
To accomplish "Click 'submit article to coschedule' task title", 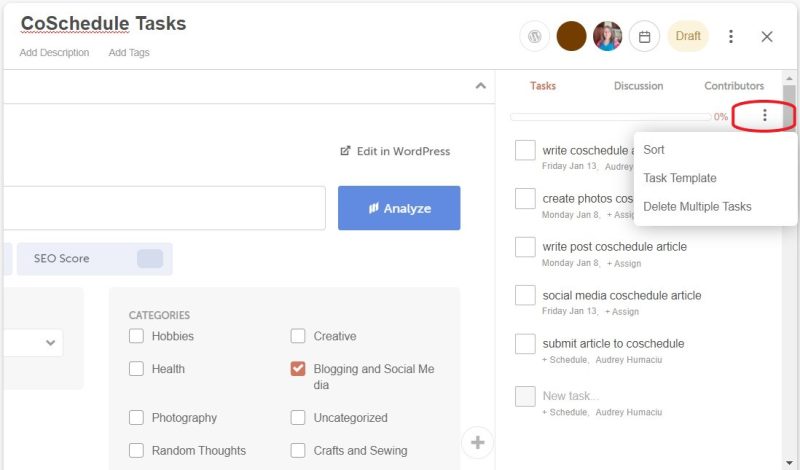I will click(x=613, y=343).
